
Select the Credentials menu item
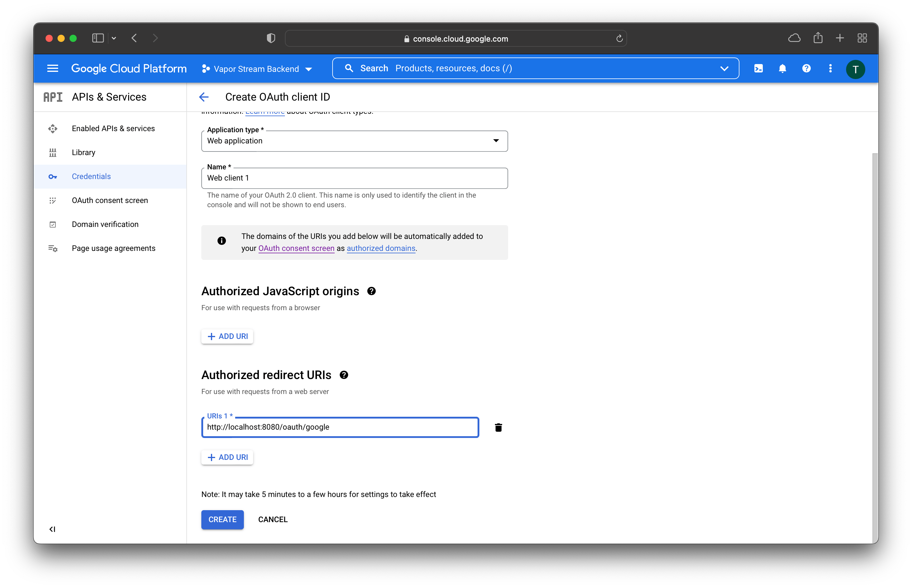(x=92, y=176)
